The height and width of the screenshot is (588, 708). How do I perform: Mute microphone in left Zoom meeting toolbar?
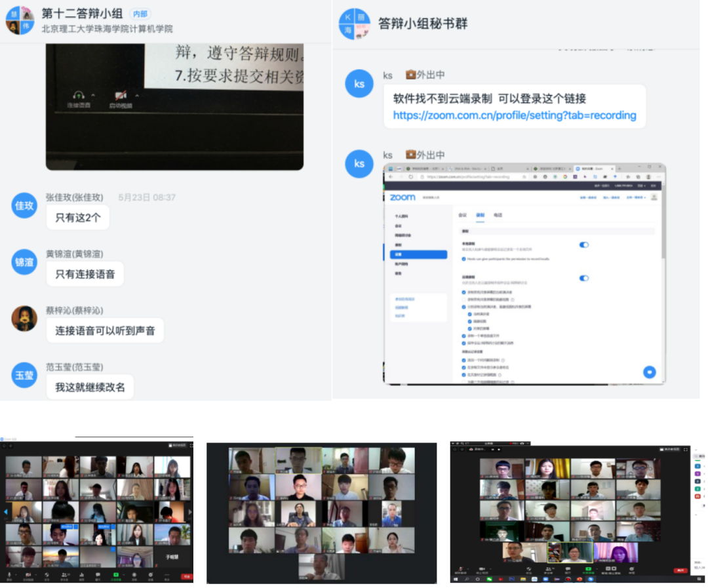tap(9, 576)
